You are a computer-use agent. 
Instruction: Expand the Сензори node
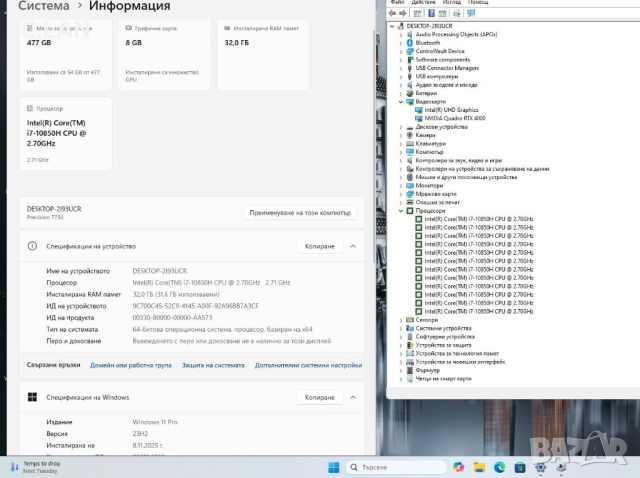400,320
